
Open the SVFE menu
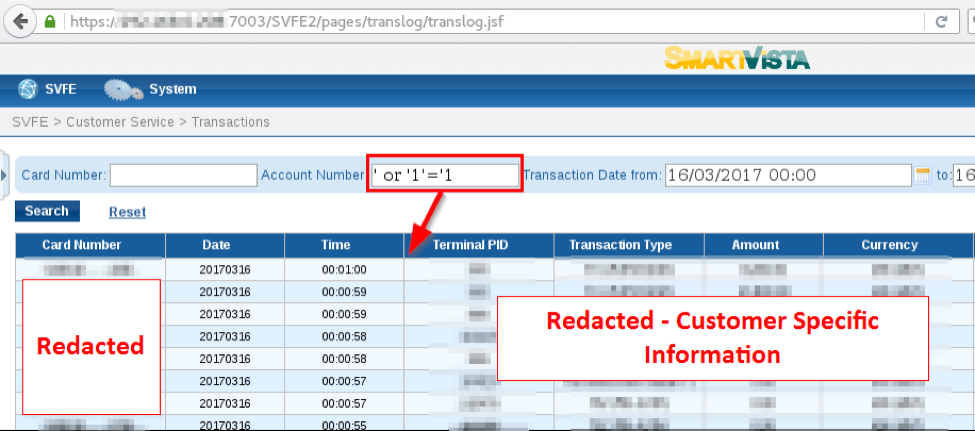click(61, 90)
